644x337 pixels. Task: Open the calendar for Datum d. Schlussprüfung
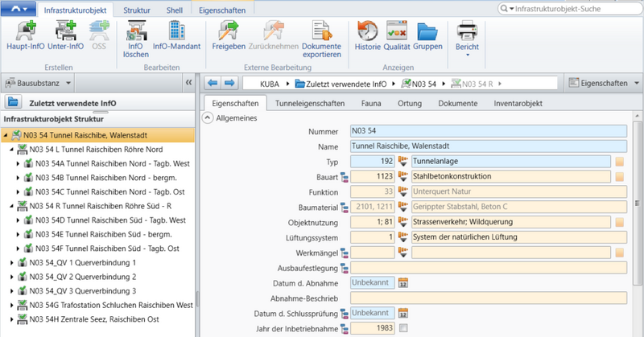(403, 313)
